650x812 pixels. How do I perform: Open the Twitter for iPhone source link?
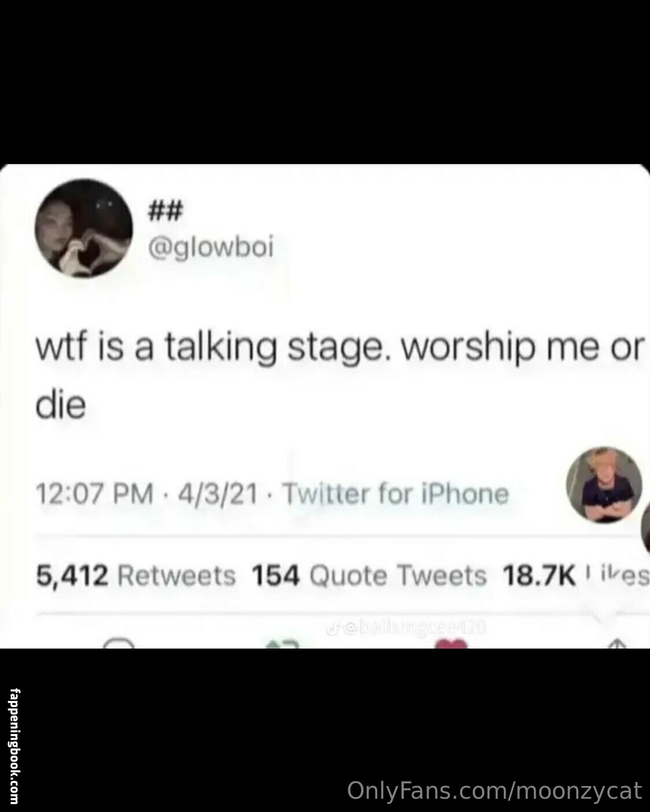pos(397,494)
